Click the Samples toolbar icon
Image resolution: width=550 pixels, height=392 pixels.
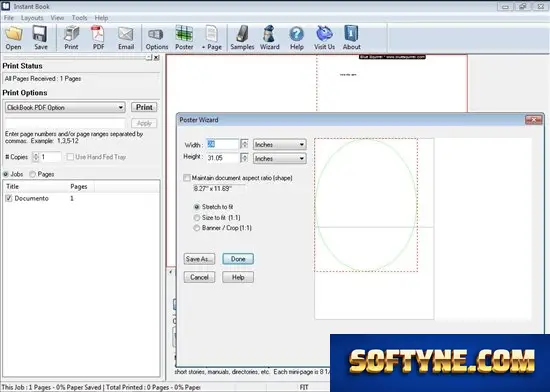242,34
